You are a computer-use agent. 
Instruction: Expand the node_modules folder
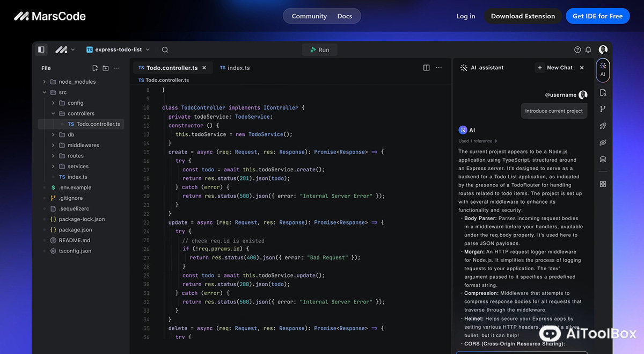coord(44,82)
